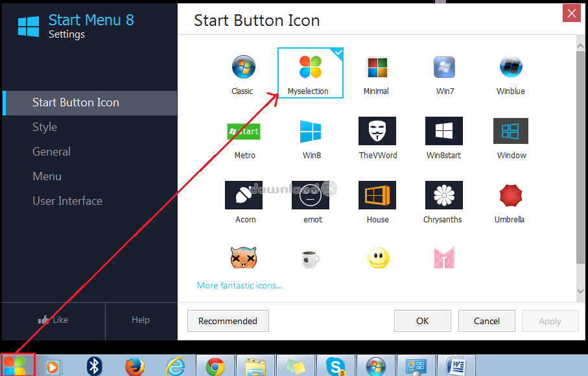
Task: Open the Start Button Icon settings tab
Action: [89, 102]
